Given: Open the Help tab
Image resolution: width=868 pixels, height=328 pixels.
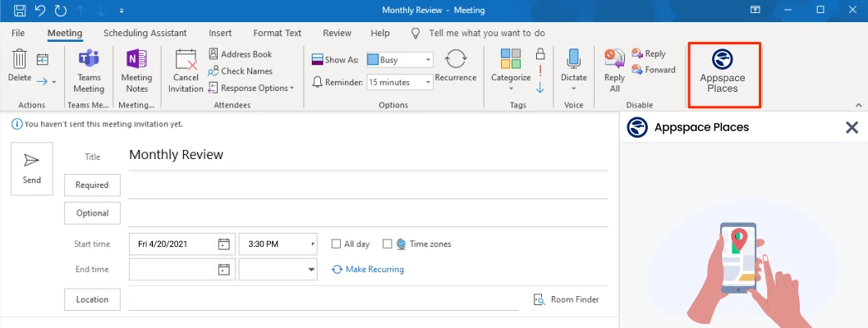Looking at the screenshot, I should (380, 33).
